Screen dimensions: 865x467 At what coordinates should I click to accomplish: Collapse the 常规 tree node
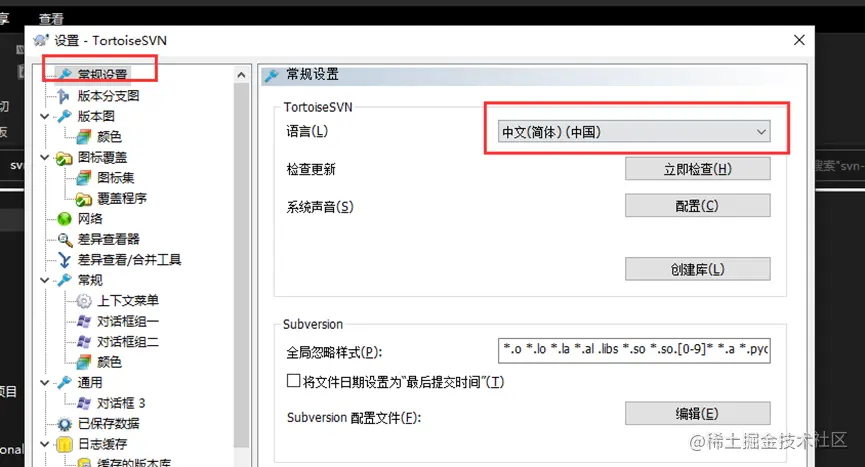(45, 280)
